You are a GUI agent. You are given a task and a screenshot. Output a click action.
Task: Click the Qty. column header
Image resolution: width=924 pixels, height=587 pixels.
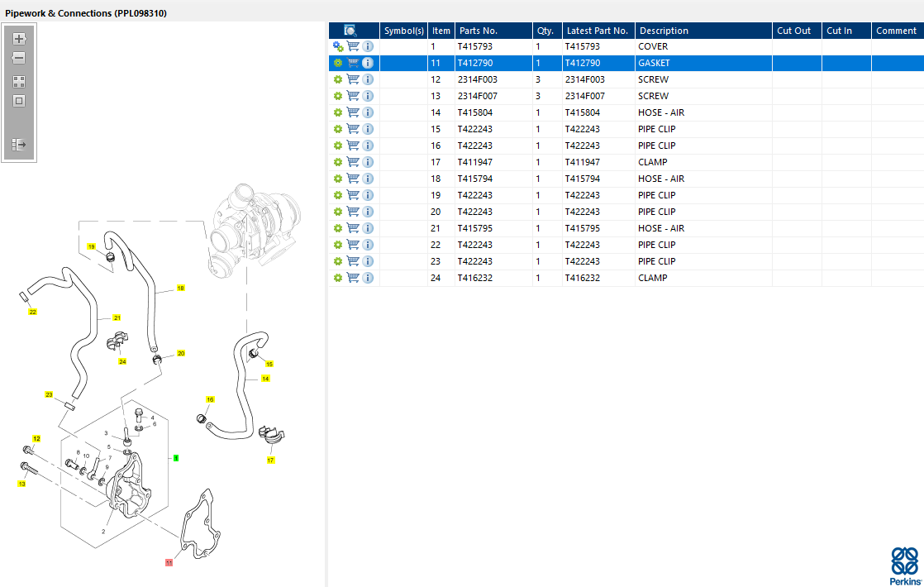[547, 31]
